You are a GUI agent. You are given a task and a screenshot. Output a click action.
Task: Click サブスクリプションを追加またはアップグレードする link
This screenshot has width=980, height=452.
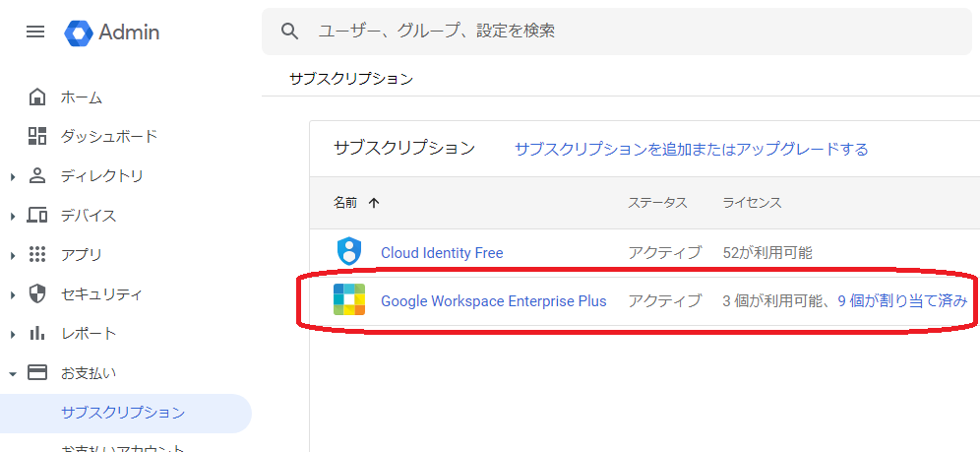(692, 149)
